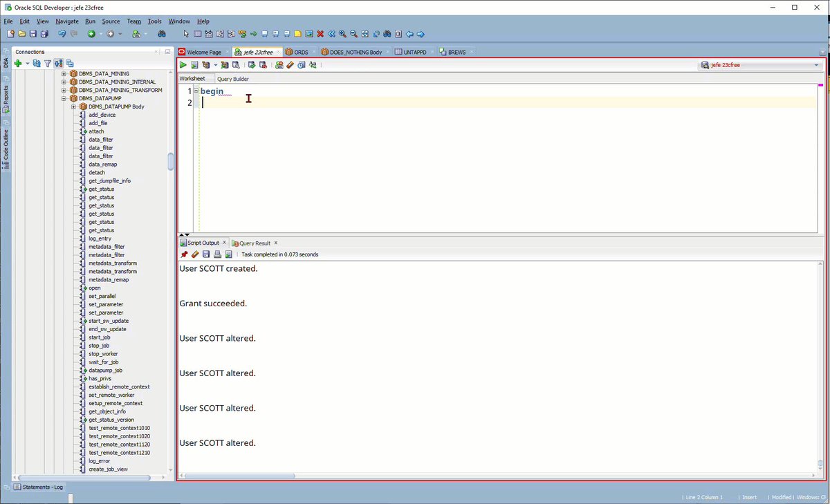Save Script Output with the disk icon
This screenshot has width=830, height=504.
(206, 254)
